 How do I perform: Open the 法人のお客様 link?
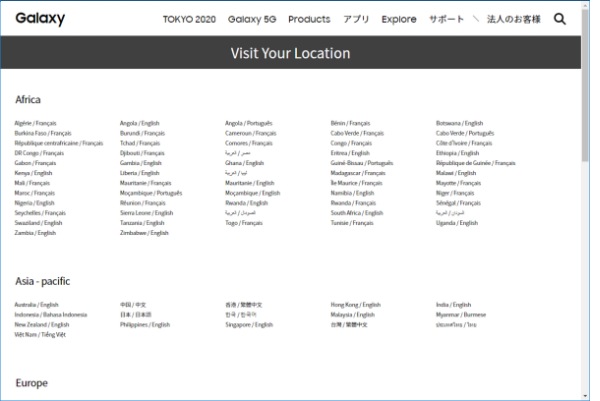(x=514, y=19)
